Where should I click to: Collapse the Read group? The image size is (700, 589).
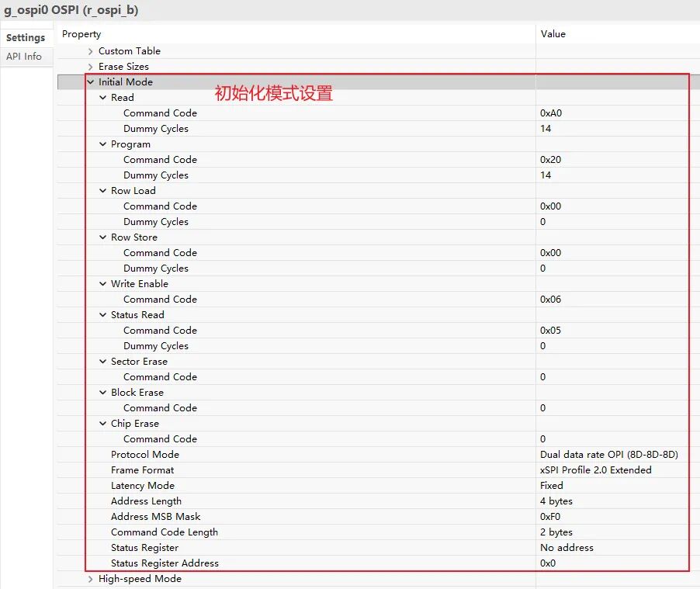point(103,98)
